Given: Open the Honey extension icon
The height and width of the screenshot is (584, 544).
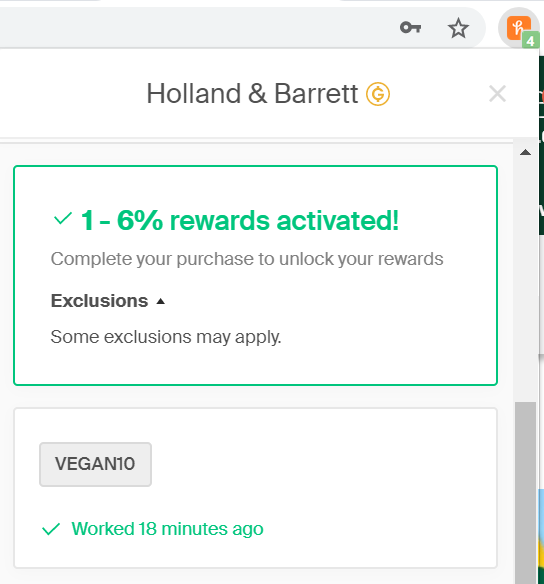Looking at the screenshot, I should (x=518, y=28).
